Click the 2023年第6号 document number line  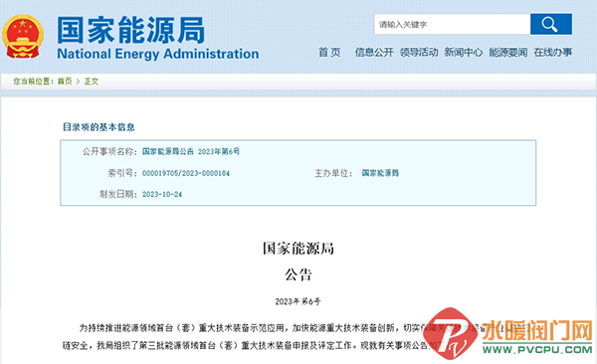click(298, 301)
